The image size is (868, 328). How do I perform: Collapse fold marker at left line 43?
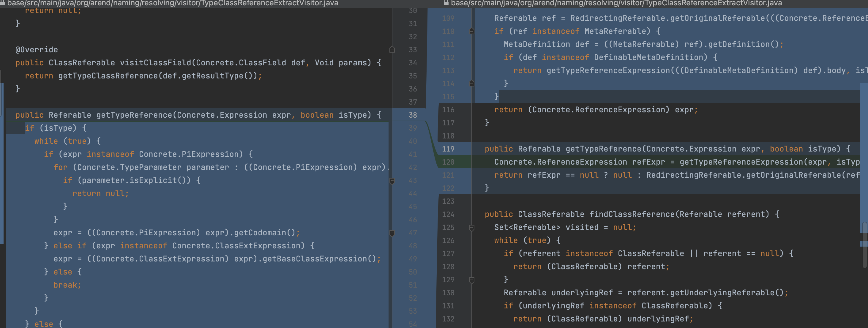coord(392,181)
